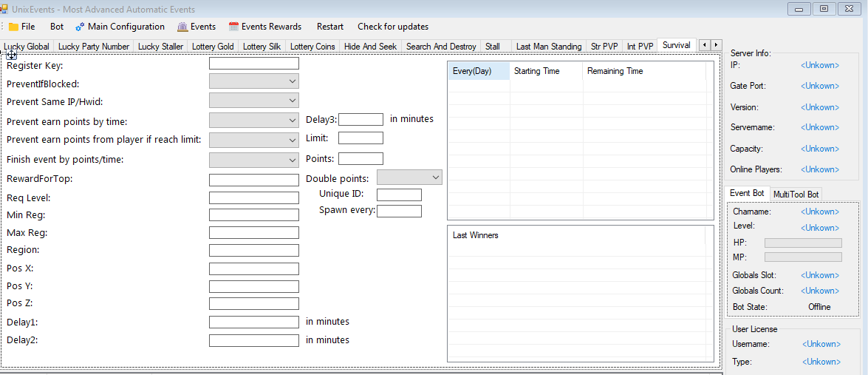Click the Delay1 input field

[x=253, y=322]
